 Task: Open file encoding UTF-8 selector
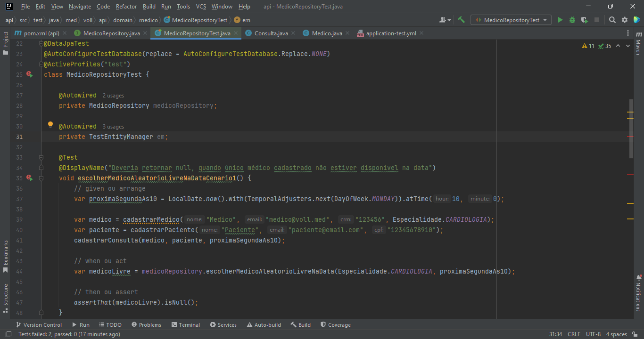pyautogui.click(x=593, y=334)
